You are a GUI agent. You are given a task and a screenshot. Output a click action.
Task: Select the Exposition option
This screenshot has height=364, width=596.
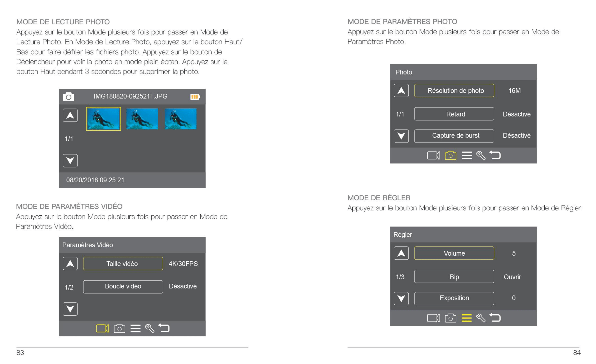(x=454, y=299)
